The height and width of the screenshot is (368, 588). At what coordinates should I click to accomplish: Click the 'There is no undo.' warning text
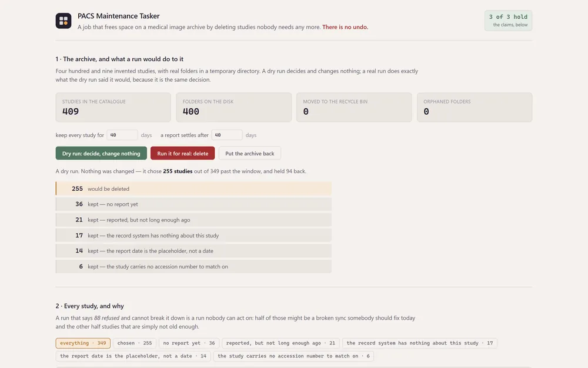point(345,27)
